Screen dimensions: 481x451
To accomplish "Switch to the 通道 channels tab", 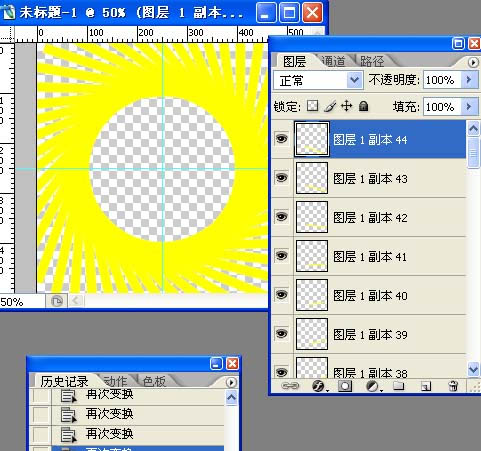I will (x=334, y=61).
